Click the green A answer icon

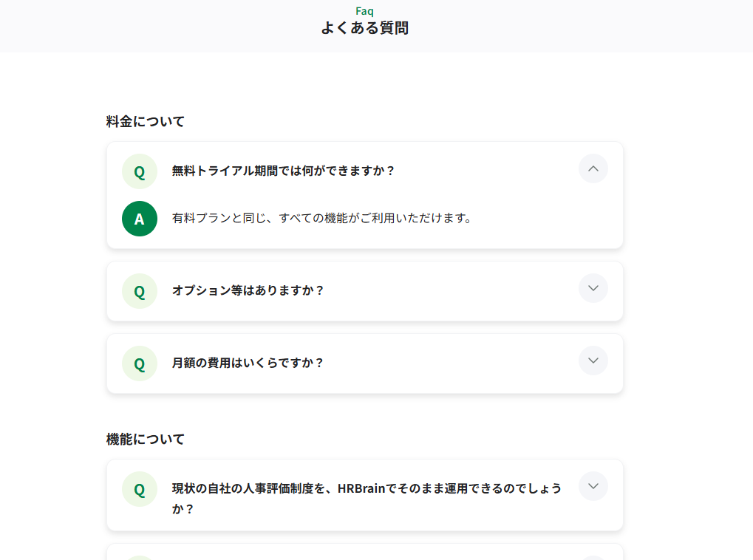(139, 219)
